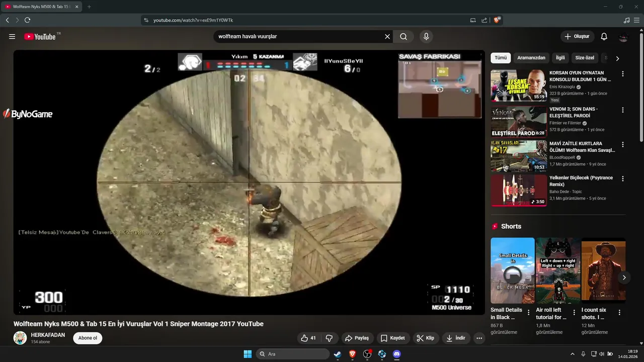Subscribe with the Abone ol button

(88, 338)
